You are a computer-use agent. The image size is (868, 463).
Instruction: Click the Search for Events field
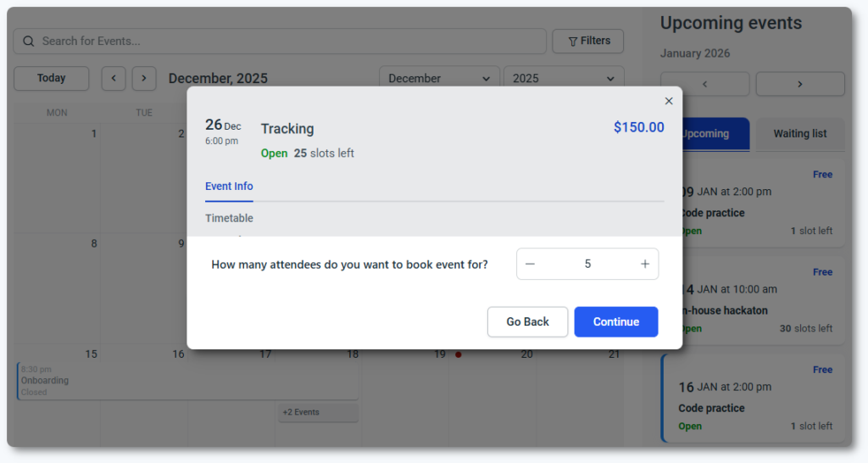tap(288, 41)
